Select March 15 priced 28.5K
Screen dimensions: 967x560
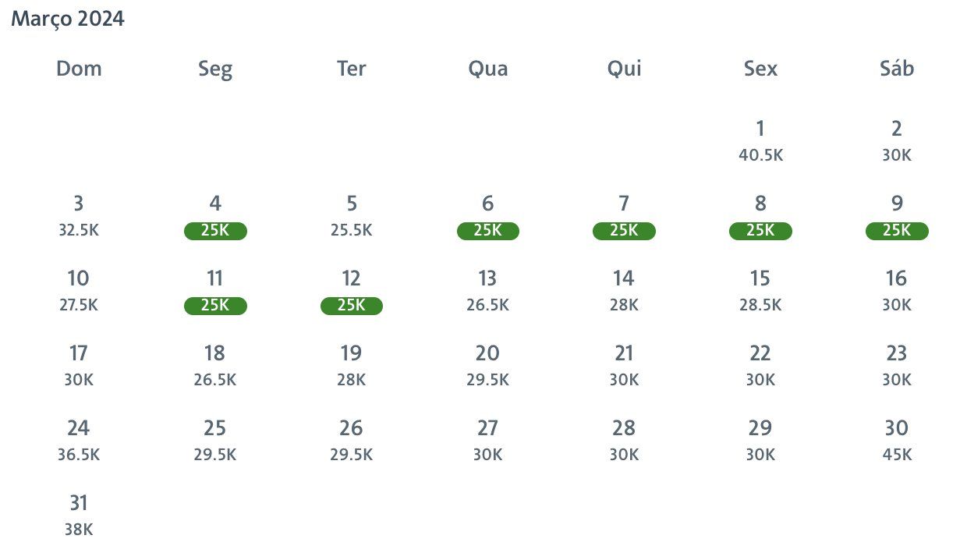pyautogui.click(x=760, y=291)
